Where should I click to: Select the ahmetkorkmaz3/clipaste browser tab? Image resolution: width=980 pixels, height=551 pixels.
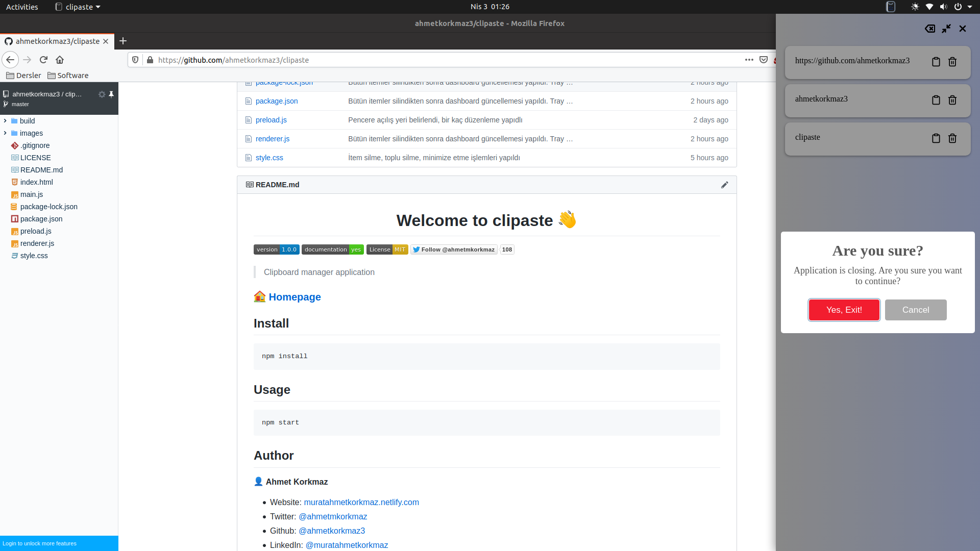[x=57, y=41]
